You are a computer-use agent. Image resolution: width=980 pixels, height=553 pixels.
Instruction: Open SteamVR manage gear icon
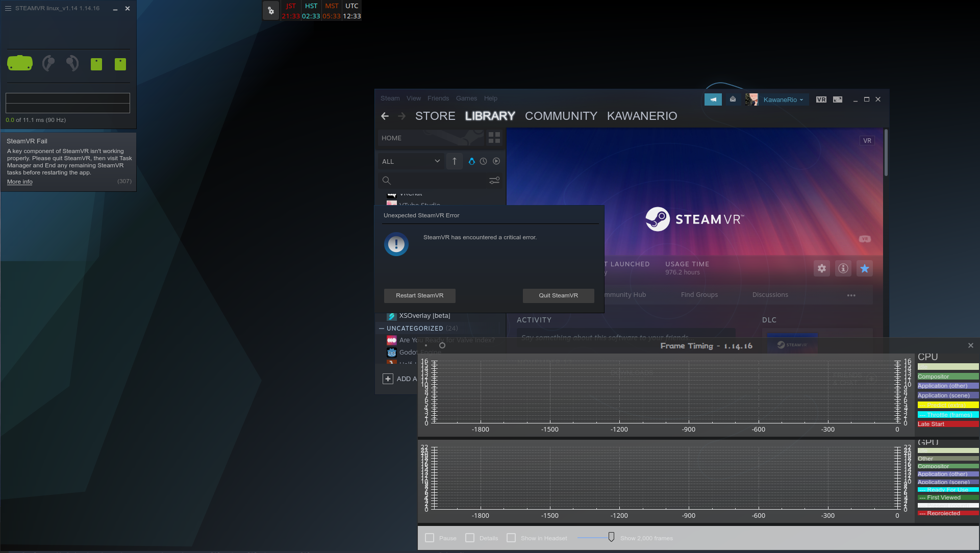point(822,268)
